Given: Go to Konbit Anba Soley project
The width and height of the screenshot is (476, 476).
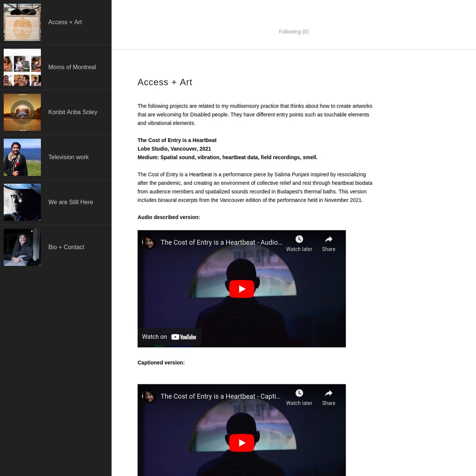Looking at the screenshot, I should (x=73, y=112).
